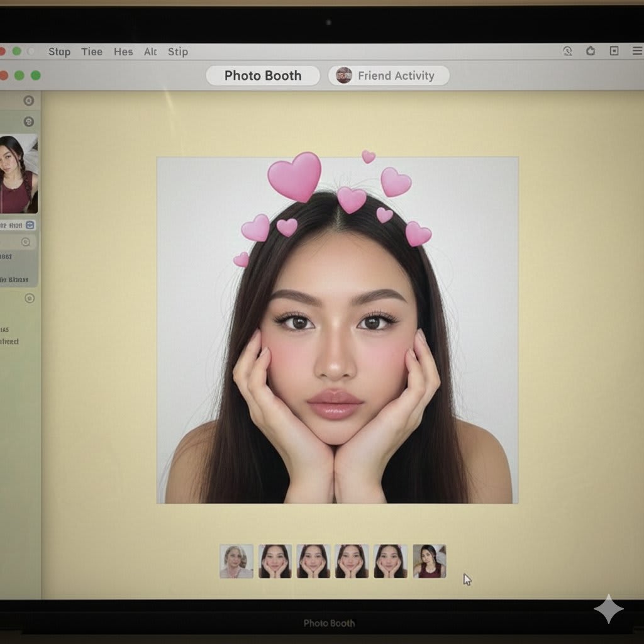Open the Hes menu in the menu bar
The image size is (644, 644).
[123, 52]
